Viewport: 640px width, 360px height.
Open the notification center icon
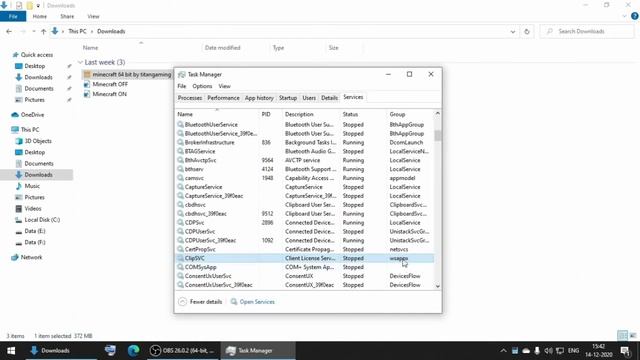625,351
